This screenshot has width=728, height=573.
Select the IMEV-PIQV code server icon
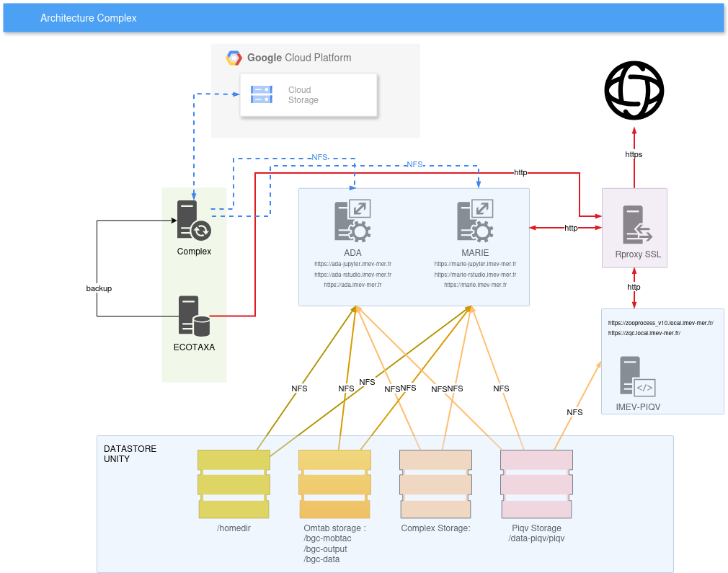pyautogui.click(x=637, y=376)
